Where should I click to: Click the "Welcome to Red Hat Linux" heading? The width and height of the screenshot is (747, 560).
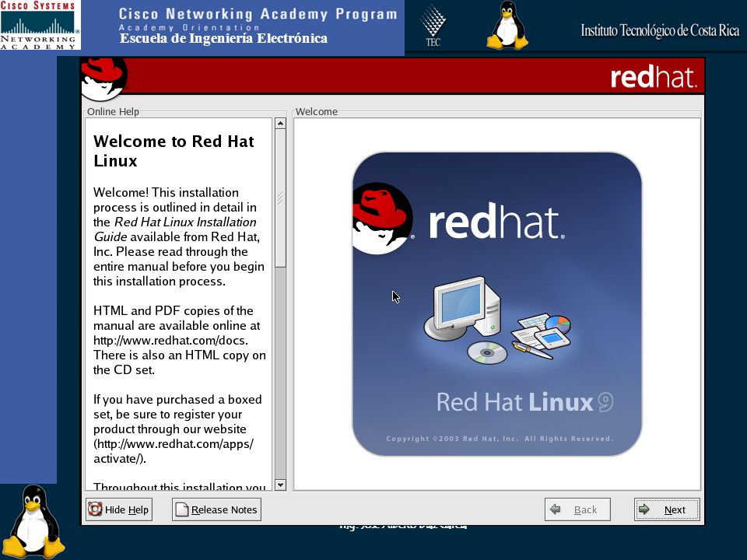174,151
